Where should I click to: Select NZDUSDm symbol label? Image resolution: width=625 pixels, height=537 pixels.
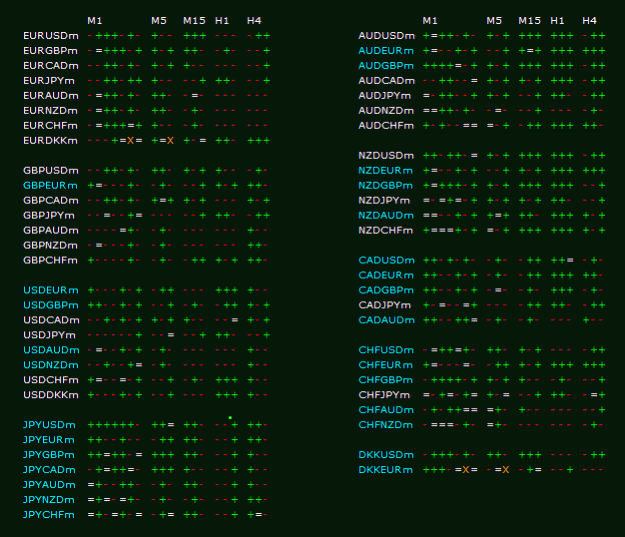coord(386,155)
